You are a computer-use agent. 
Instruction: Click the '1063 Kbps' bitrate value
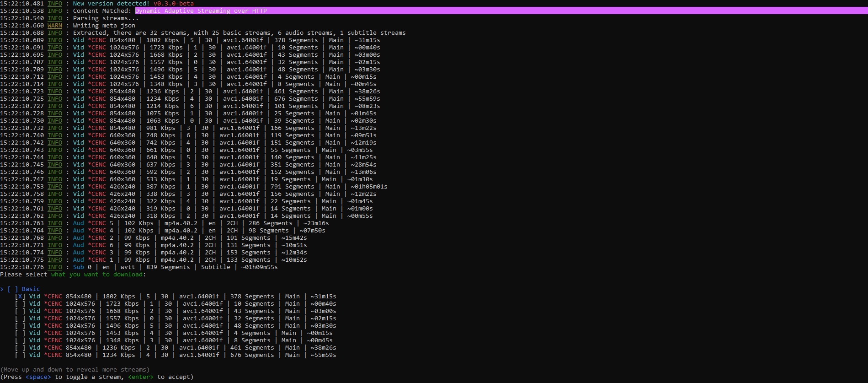pyautogui.click(x=163, y=121)
